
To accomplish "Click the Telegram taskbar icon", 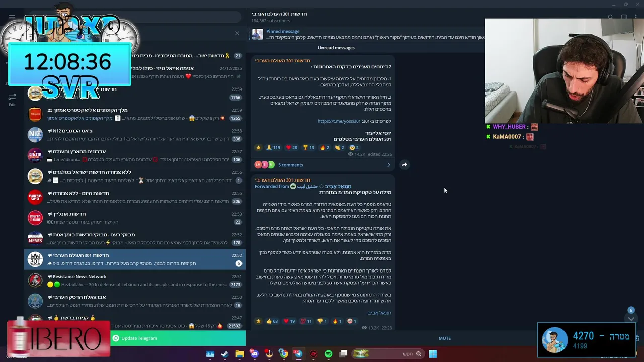I will pyautogui.click(x=298, y=354).
